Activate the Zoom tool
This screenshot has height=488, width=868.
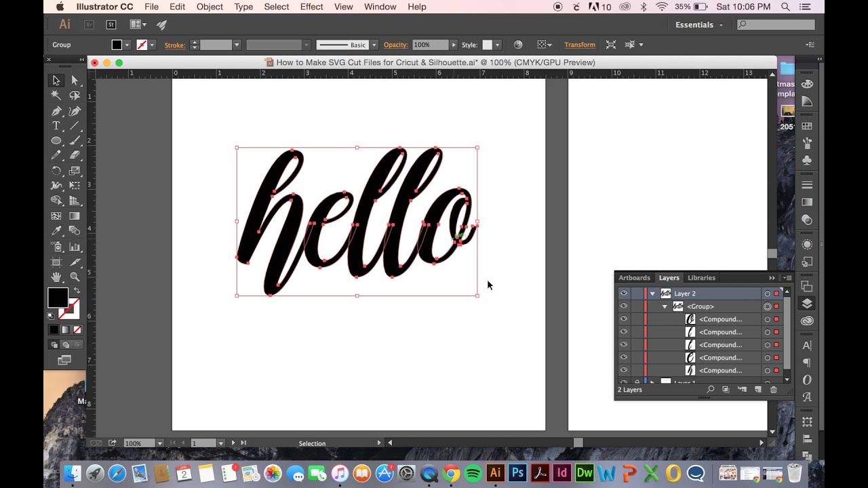(75, 276)
